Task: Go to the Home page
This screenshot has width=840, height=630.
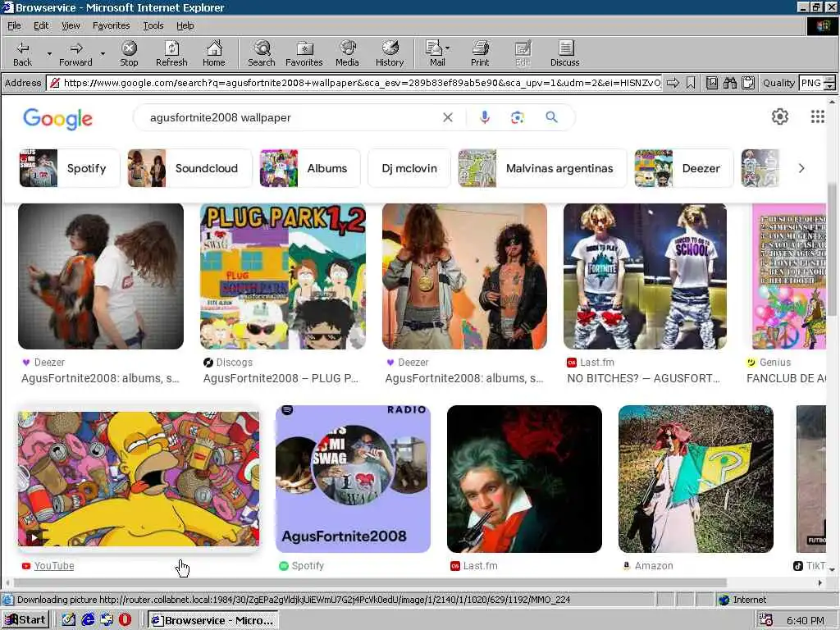Action: (214, 53)
